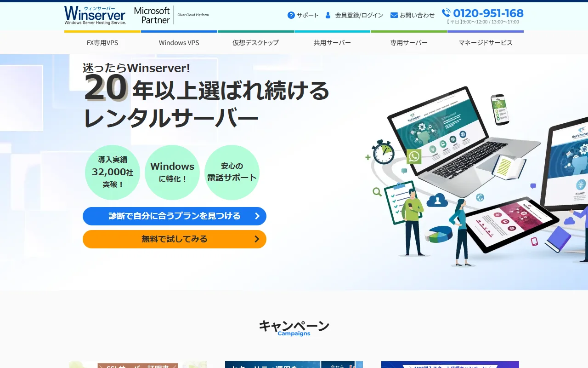Click the phone handset icon

pyautogui.click(x=446, y=13)
